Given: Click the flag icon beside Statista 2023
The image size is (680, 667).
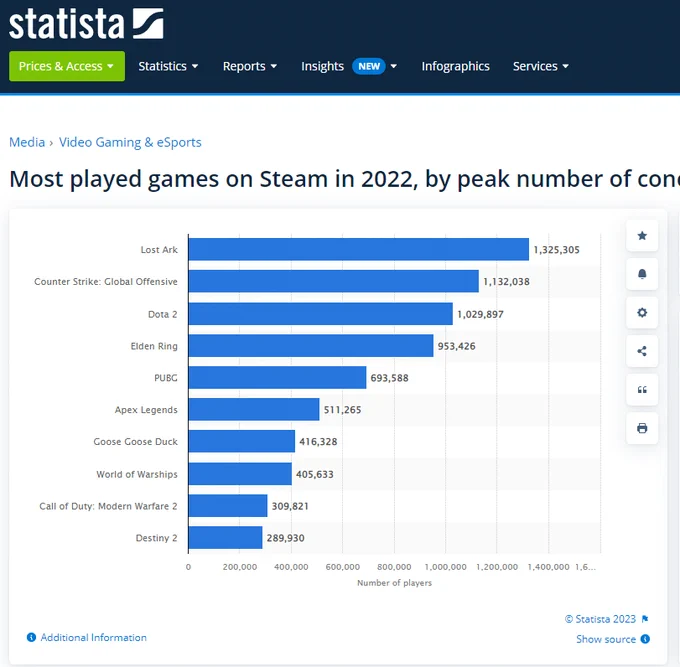Looking at the screenshot, I should [645, 619].
